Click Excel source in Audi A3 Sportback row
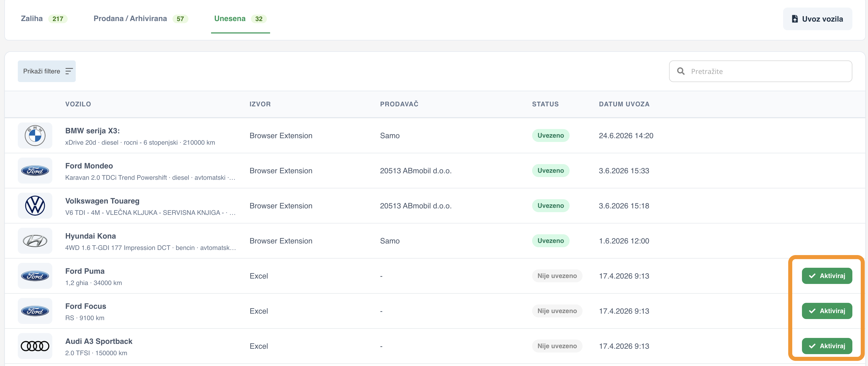This screenshot has width=868, height=366. pos(259,346)
